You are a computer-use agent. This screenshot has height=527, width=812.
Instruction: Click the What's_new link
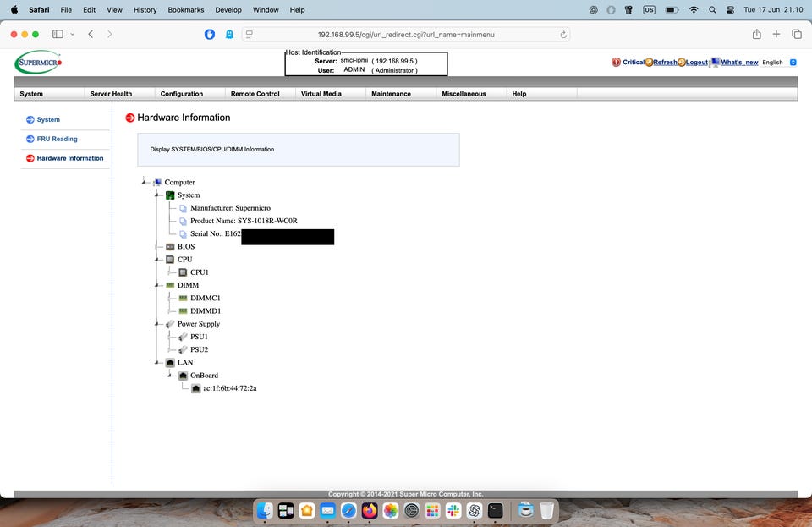click(x=739, y=62)
